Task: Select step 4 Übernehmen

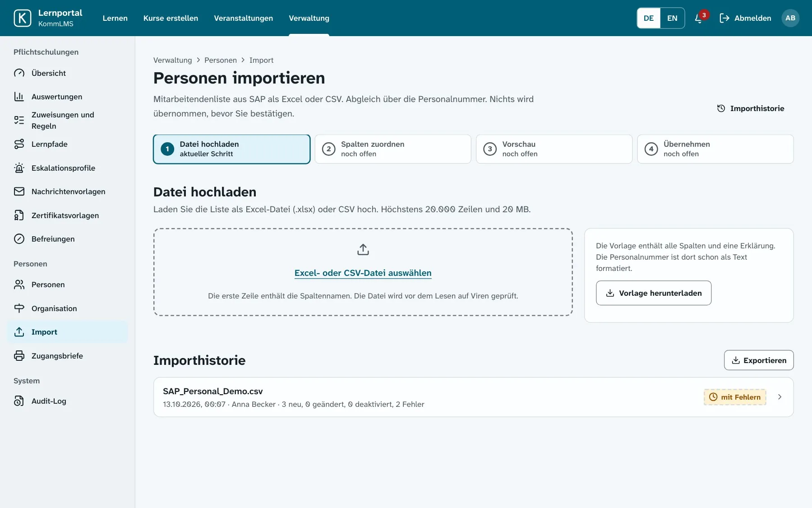Action: coord(715,149)
